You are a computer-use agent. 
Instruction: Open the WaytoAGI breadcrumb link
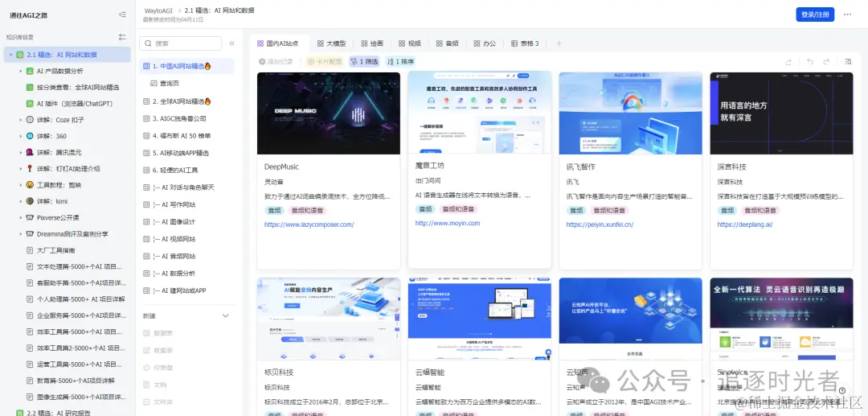pyautogui.click(x=158, y=10)
